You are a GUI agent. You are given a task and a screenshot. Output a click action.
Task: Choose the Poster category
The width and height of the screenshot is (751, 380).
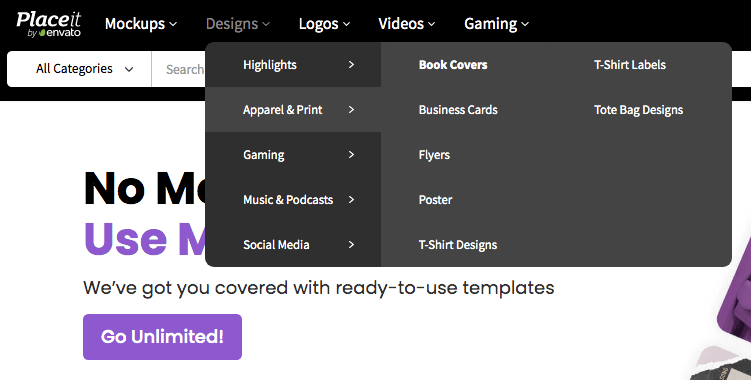[435, 200]
